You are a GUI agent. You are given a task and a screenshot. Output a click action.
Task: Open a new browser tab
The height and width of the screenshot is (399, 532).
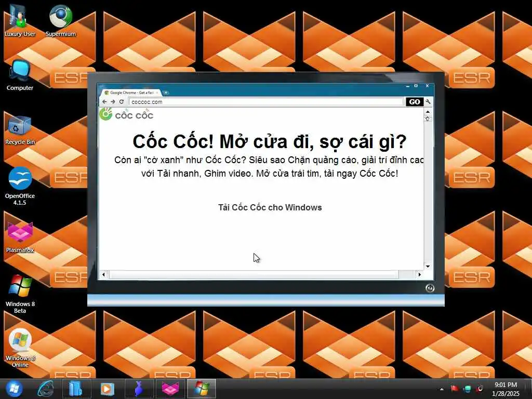coord(166,92)
